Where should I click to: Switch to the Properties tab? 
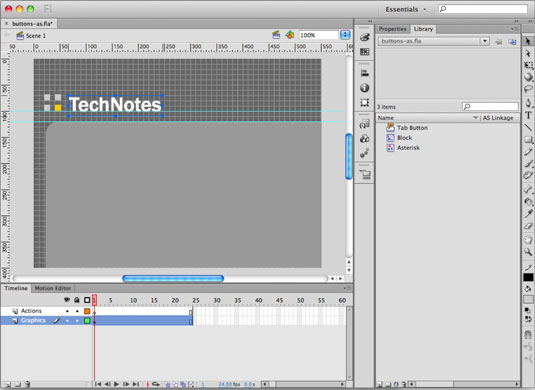point(392,29)
